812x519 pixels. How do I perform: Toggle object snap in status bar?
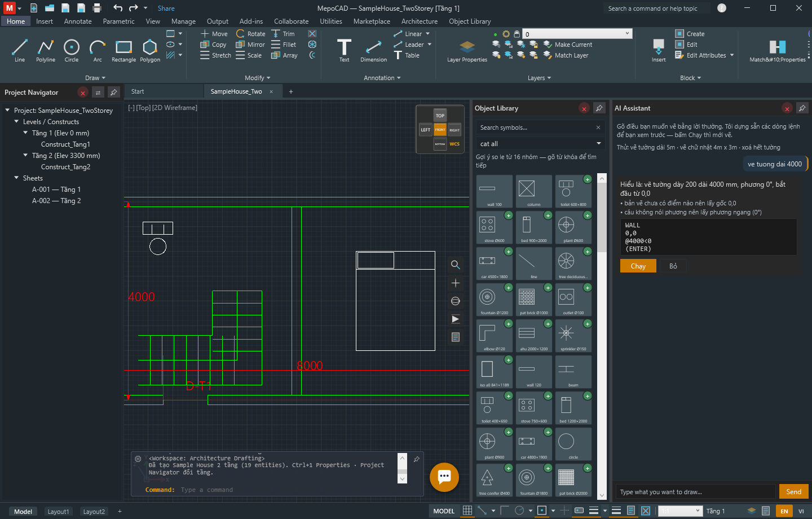pos(542,511)
